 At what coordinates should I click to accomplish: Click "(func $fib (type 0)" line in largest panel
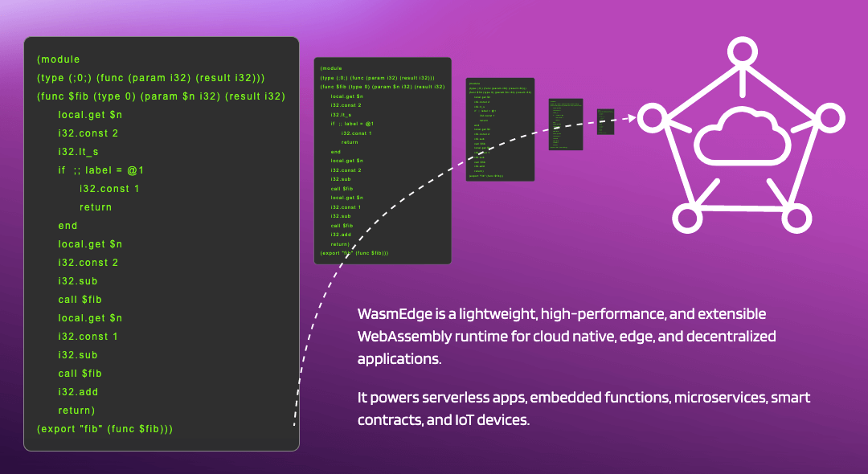click(161, 96)
